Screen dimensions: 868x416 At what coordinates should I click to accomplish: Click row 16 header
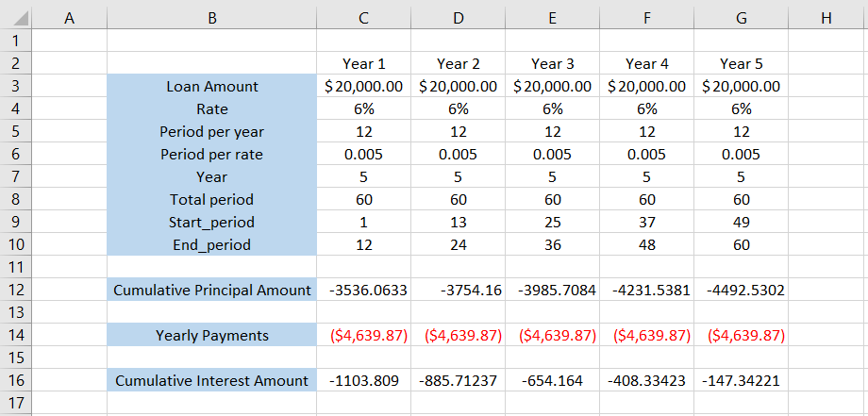click(x=16, y=381)
